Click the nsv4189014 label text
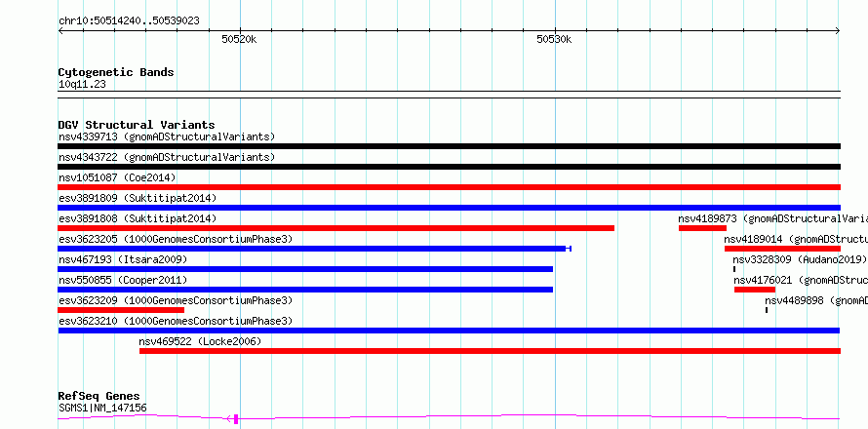This screenshot has height=429, width=868. (x=796, y=239)
